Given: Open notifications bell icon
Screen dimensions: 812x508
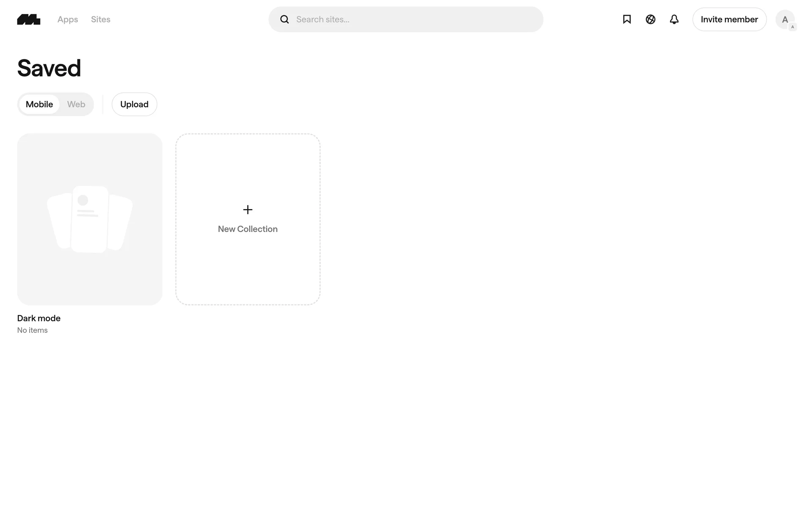Looking at the screenshot, I should click(x=674, y=19).
